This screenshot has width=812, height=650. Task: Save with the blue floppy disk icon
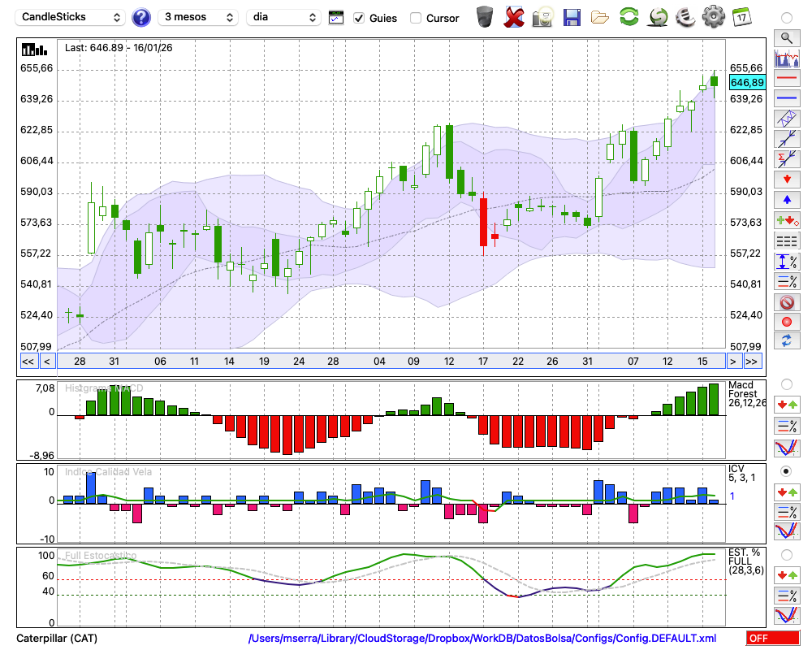(x=572, y=17)
